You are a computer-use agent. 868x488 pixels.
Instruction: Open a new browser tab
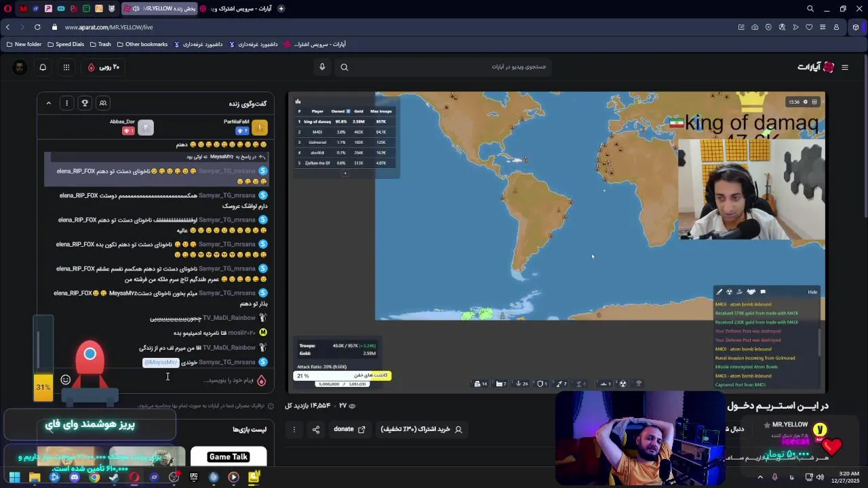point(281,9)
